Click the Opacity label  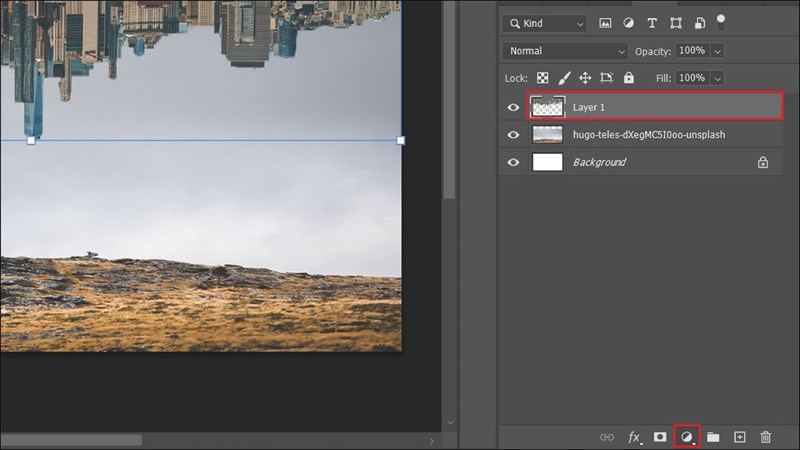click(x=653, y=52)
